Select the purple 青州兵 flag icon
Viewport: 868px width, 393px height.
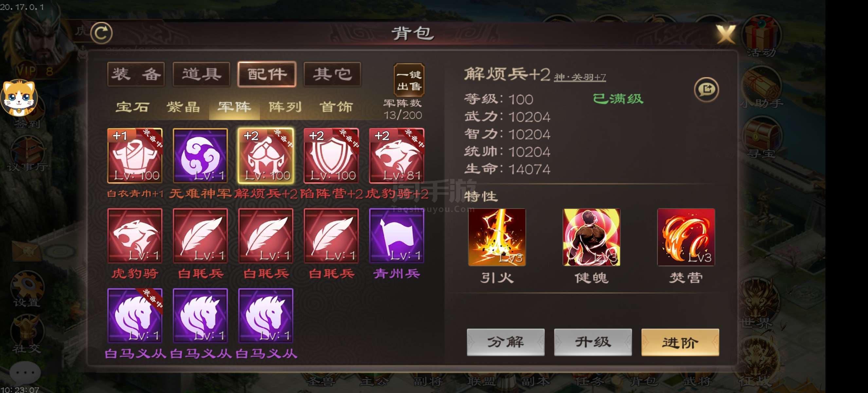tap(397, 235)
